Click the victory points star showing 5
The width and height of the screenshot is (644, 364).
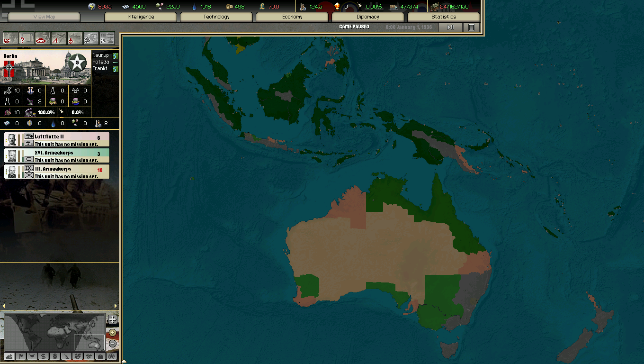pos(77,63)
